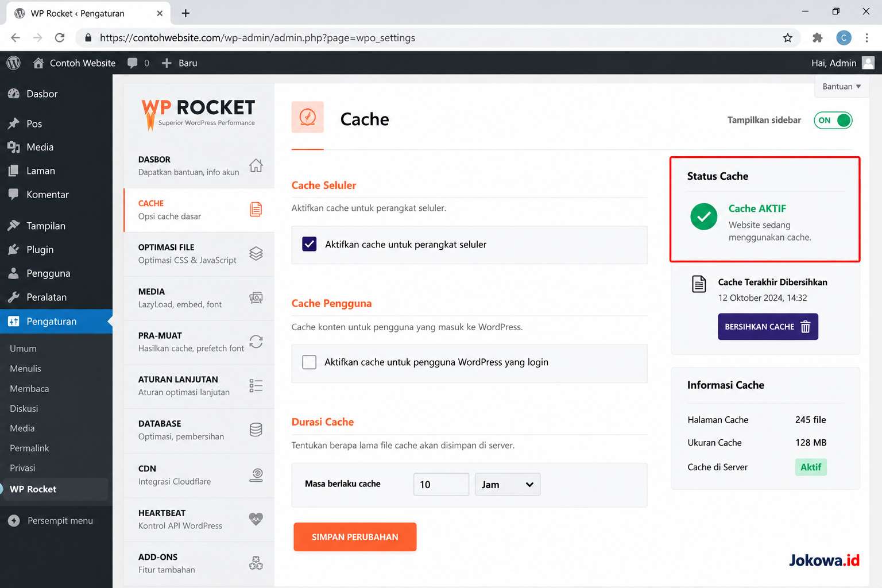Viewport: 882px width, 588px height.
Task: Click '245 file' halaman cache value
Action: click(810, 420)
